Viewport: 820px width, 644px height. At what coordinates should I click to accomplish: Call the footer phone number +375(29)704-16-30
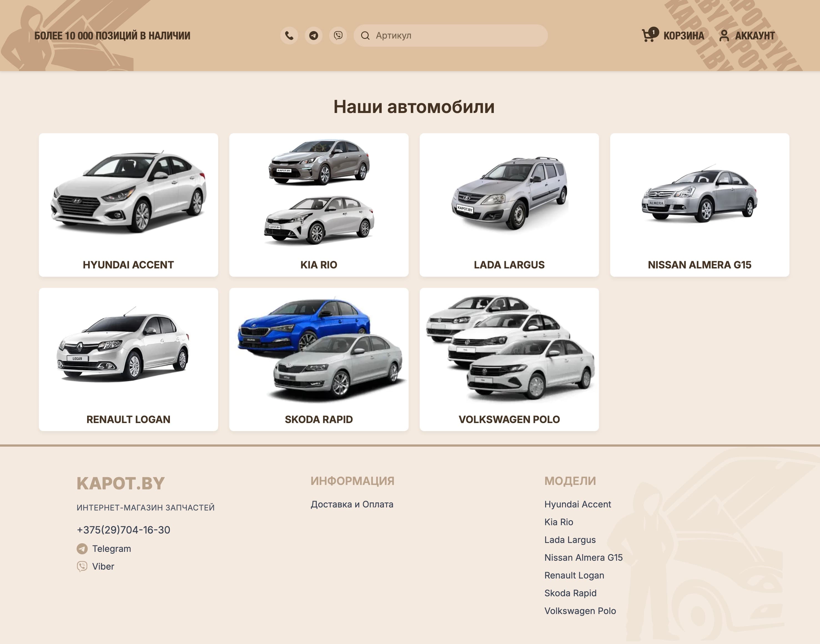123,530
